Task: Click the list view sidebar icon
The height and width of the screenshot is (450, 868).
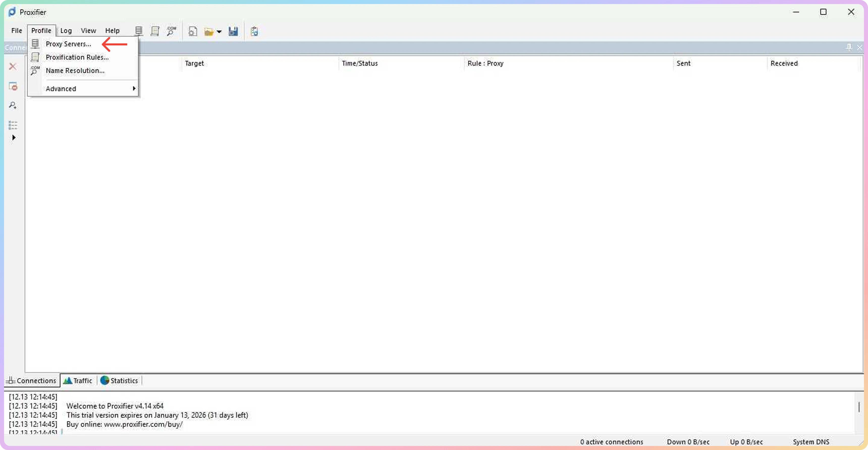Action: (x=13, y=125)
